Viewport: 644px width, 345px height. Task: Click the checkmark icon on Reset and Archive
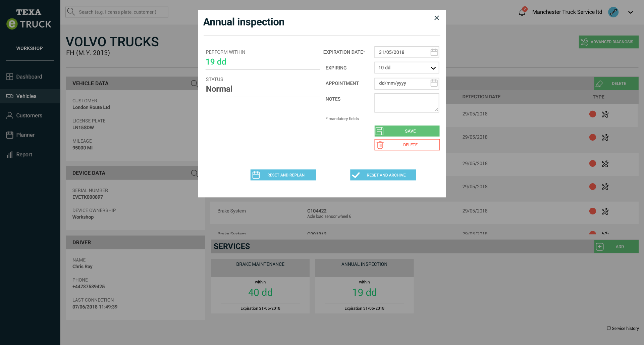point(356,175)
